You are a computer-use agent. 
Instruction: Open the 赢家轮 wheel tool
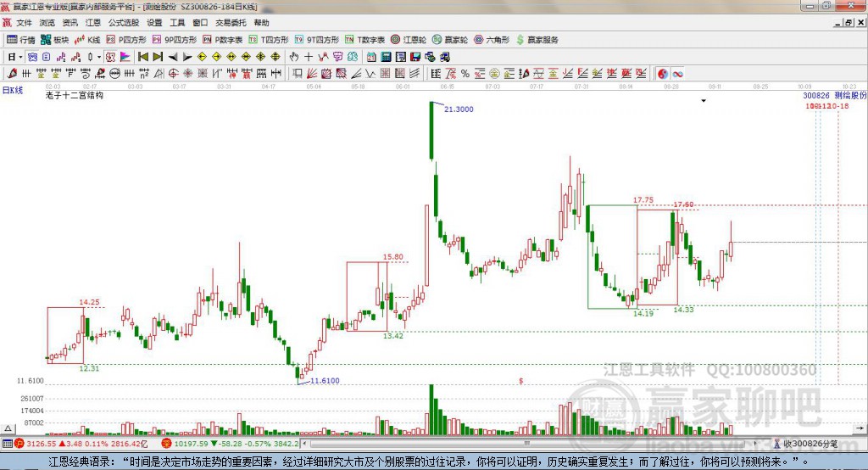coord(450,40)
